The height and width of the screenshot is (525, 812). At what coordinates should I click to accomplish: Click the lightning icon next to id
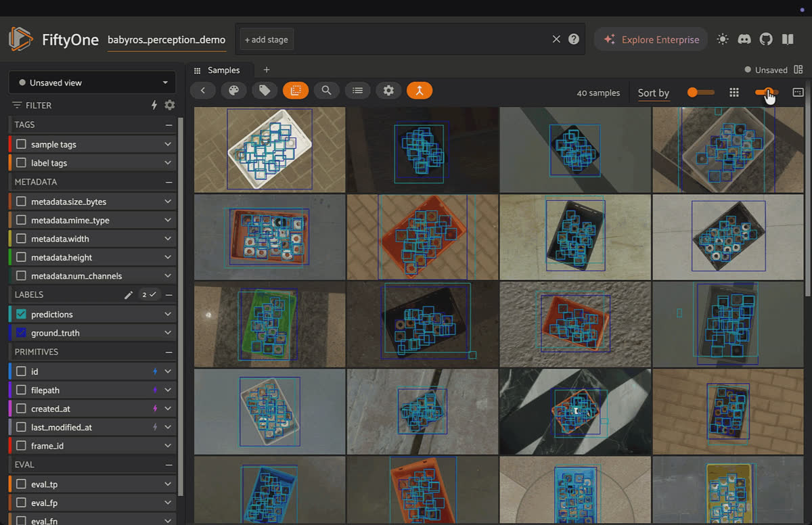(155, 371)
